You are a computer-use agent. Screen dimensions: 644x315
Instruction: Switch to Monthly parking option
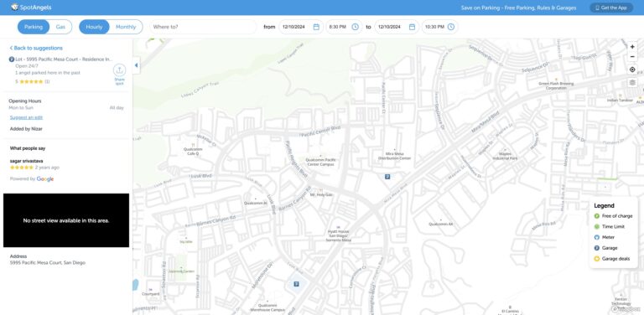click(x=126, y=27)
